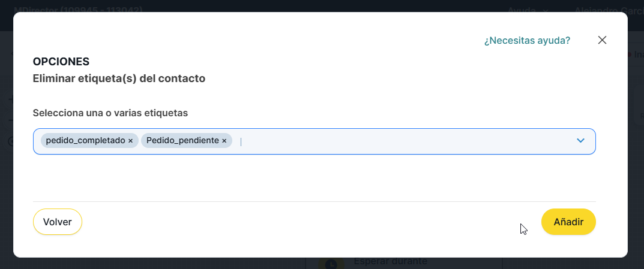Go back with the Volver button
This screenshot has height=269, width=644.
pyautogui.click(x=58, y=222)
